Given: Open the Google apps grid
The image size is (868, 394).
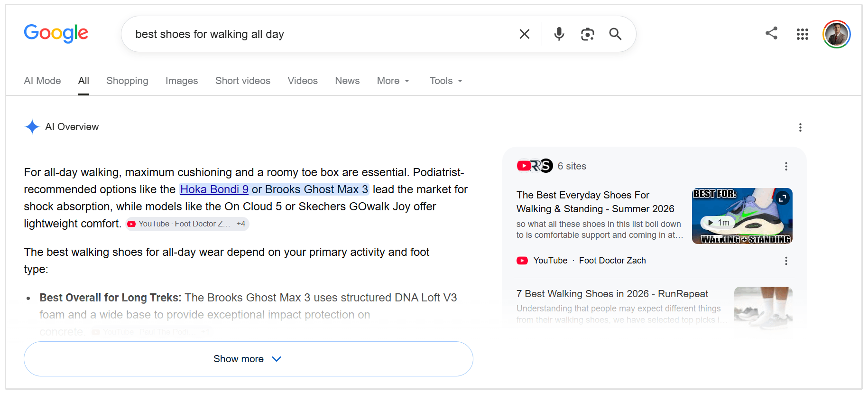Looking at the screenshot, I should 803,34.
